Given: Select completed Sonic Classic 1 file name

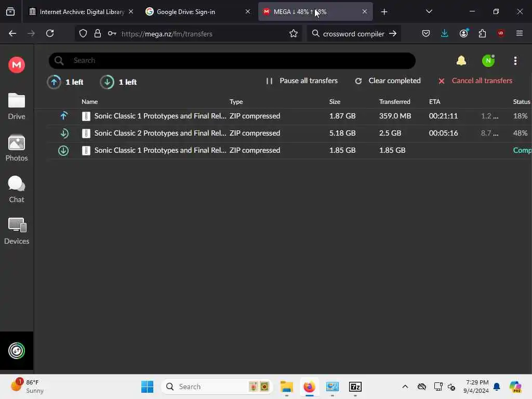Looking at the screenshot, I should [160, 150].
